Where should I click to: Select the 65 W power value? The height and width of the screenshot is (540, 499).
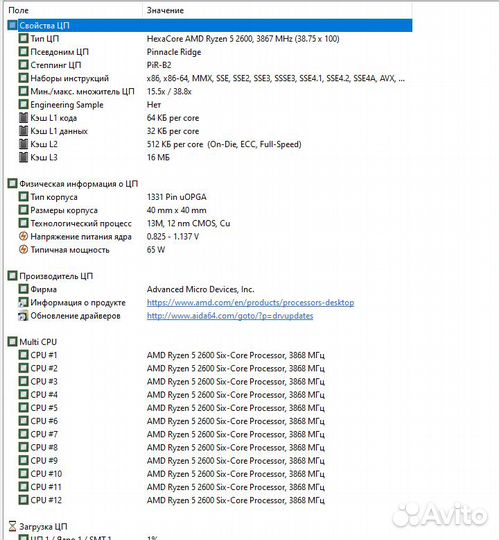click(156, 250)
